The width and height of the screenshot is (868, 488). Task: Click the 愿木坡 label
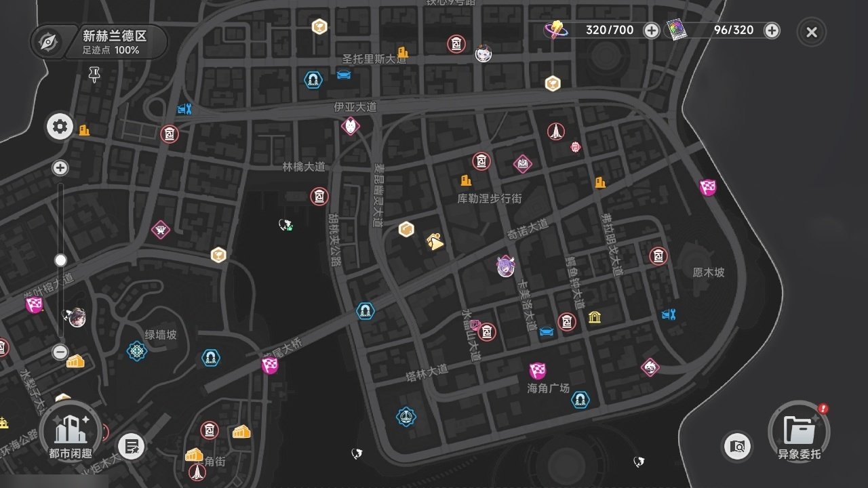(709, 272)
